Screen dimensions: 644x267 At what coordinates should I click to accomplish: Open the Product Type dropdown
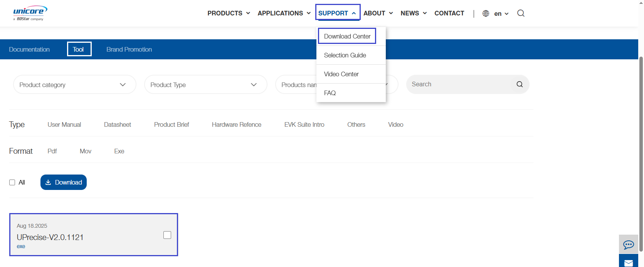click(x=205, y=85)
